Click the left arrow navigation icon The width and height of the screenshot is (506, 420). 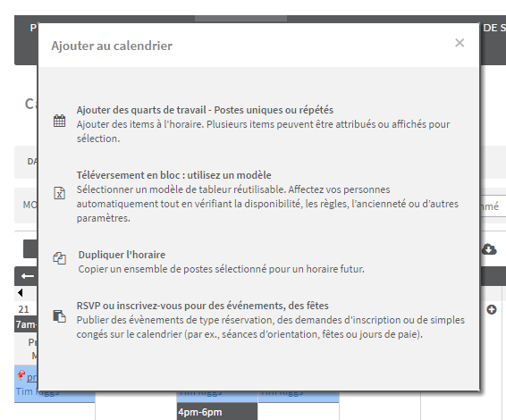28,276
